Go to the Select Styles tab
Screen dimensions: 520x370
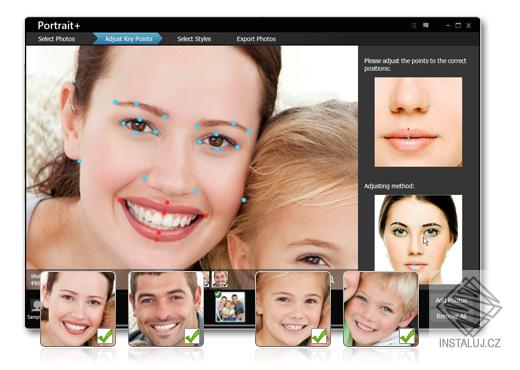coord(194,39)
